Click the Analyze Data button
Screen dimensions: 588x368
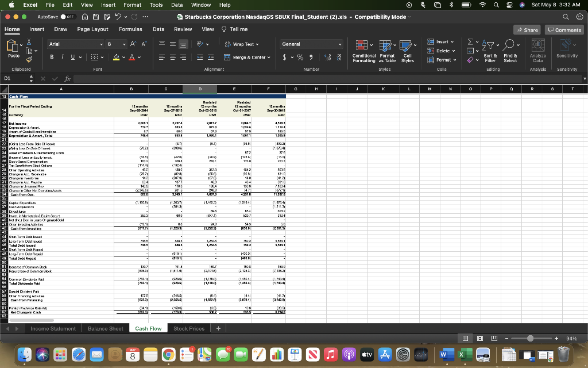coord(537,51)
